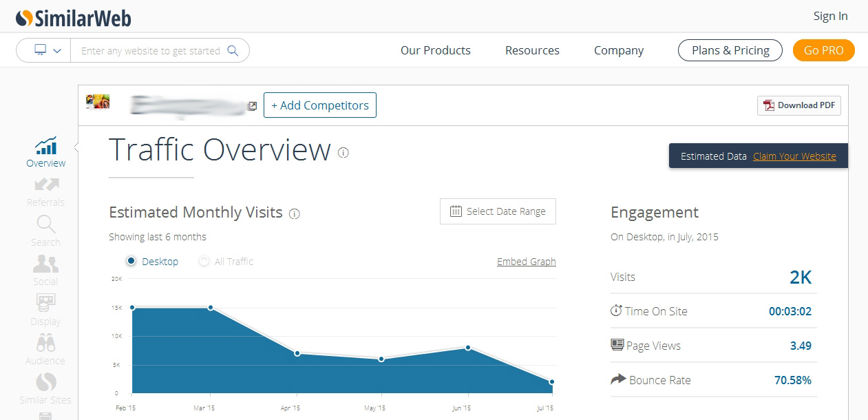The image size is (868, 420).
Task: Click the Feb '15 data point
Action: (132, 308)
